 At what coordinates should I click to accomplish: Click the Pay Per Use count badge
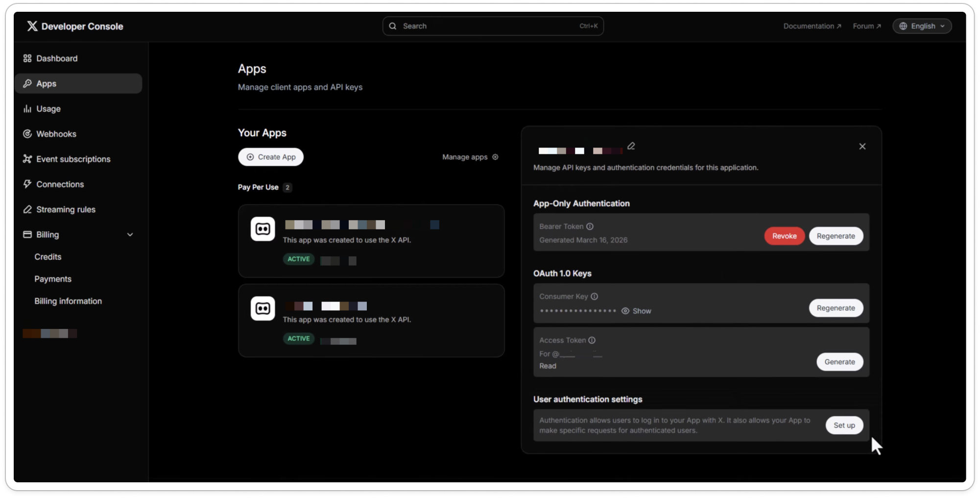(287, 187)
